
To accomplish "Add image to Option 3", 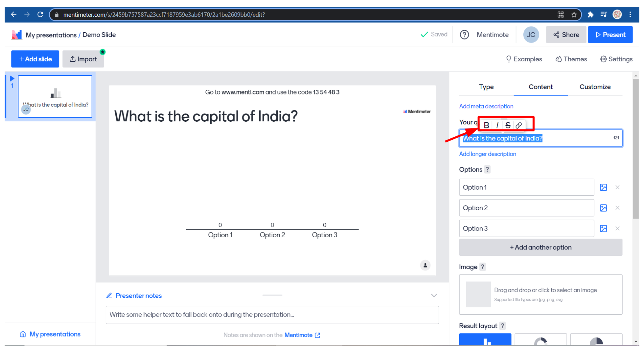I will [x=603, y=229].
